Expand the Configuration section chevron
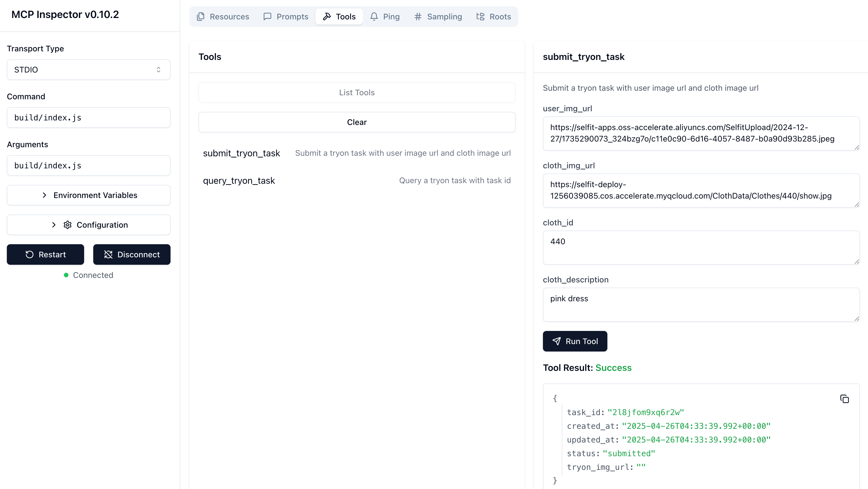Image resolution: width=868 pixels, height=489 pixels. pyautogui.click(x=54, y=225)
